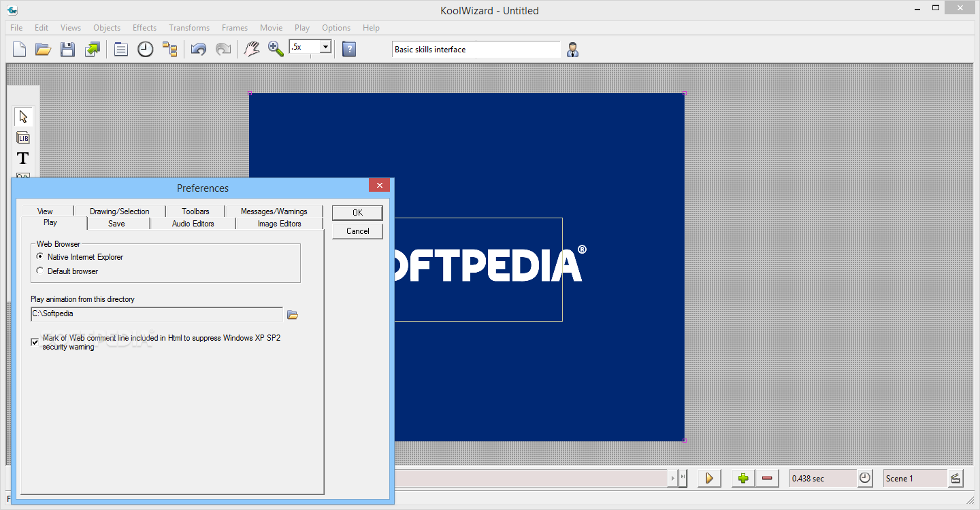Select the magnifier zoom tool

click(276, 49)
